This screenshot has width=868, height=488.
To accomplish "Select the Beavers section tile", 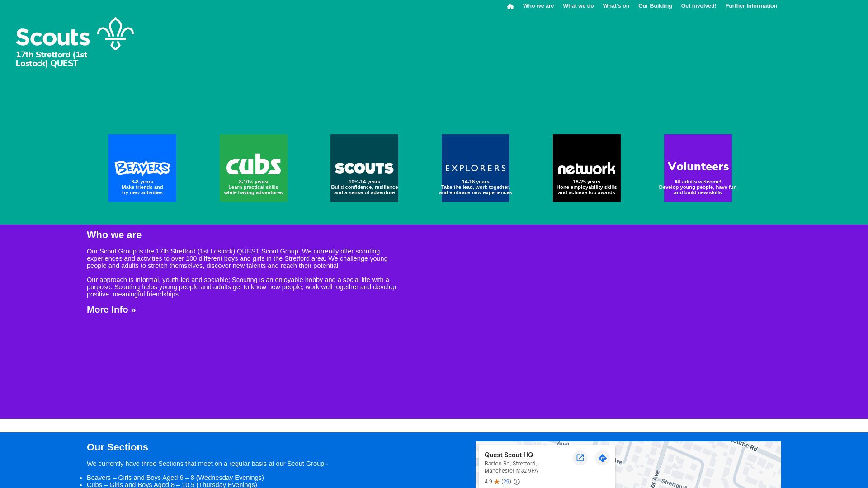I will click(142, 168).
